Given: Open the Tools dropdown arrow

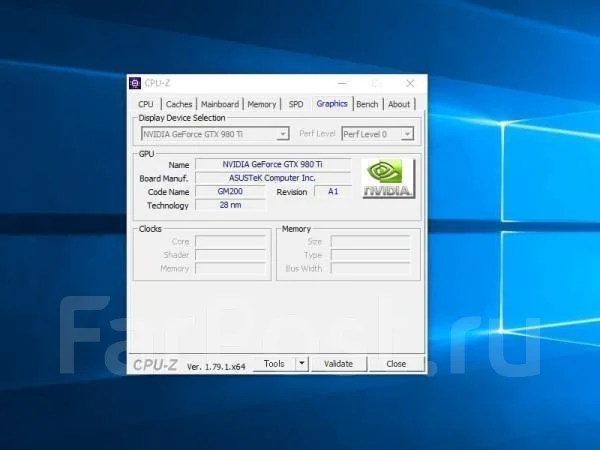Looking at the screenshot, I should (302, 364).
